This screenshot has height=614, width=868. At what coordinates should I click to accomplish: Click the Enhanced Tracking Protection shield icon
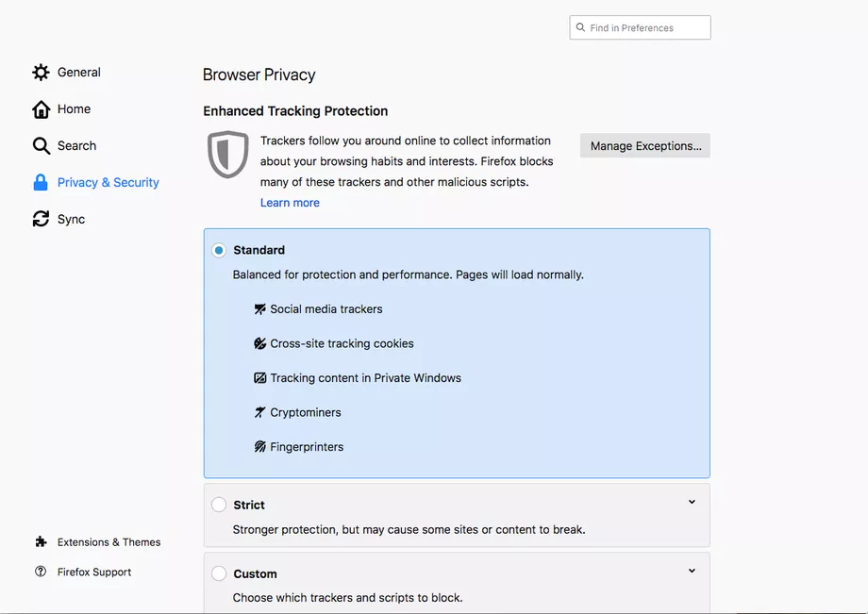[227, 155]
